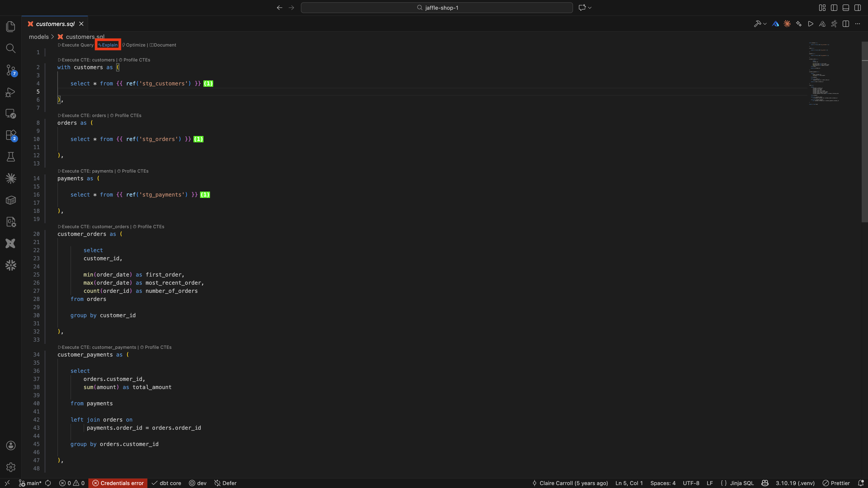Click the blue A logo toolbar icon
The width and height of the screenshot is (868, 488).
click(x=775, y=24)
